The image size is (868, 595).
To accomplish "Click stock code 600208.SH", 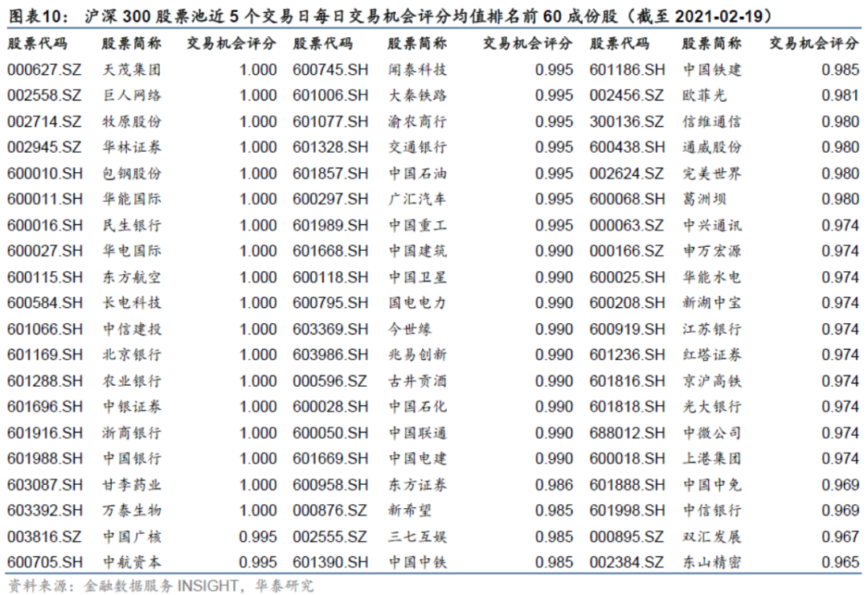I will point(627,303).
